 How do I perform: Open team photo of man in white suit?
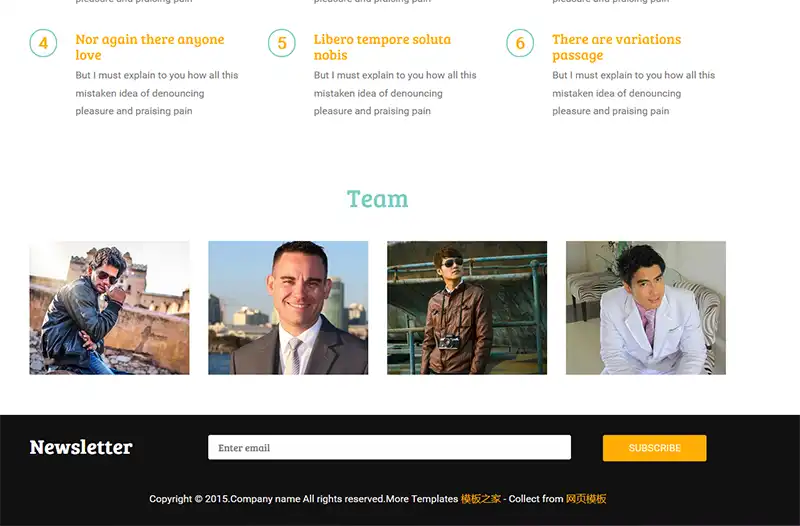point(645,308)
